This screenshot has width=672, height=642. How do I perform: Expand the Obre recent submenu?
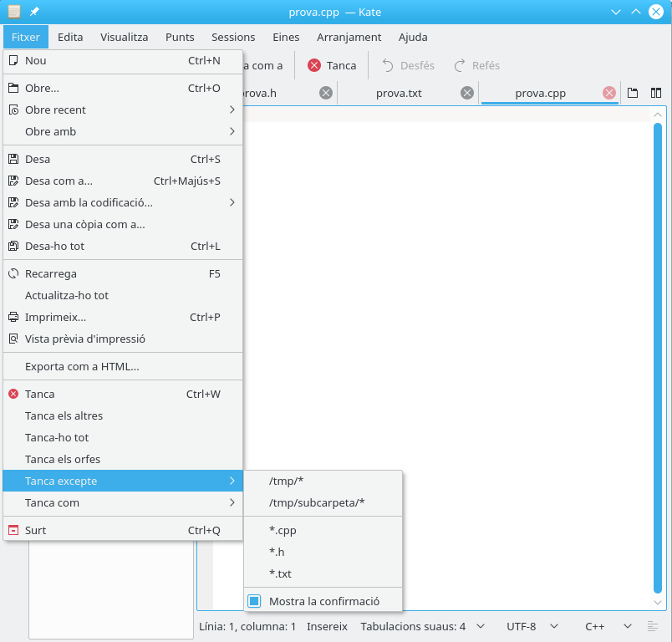click(x=123, y=110)
